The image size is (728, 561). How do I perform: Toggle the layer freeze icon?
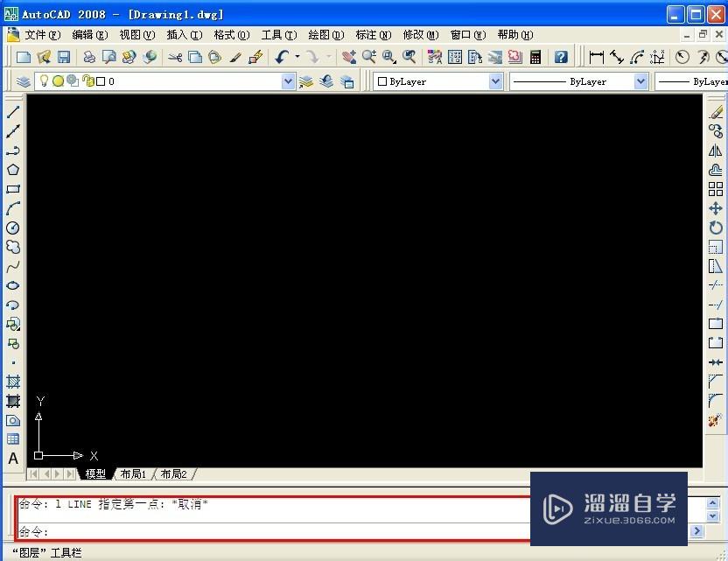58,81
